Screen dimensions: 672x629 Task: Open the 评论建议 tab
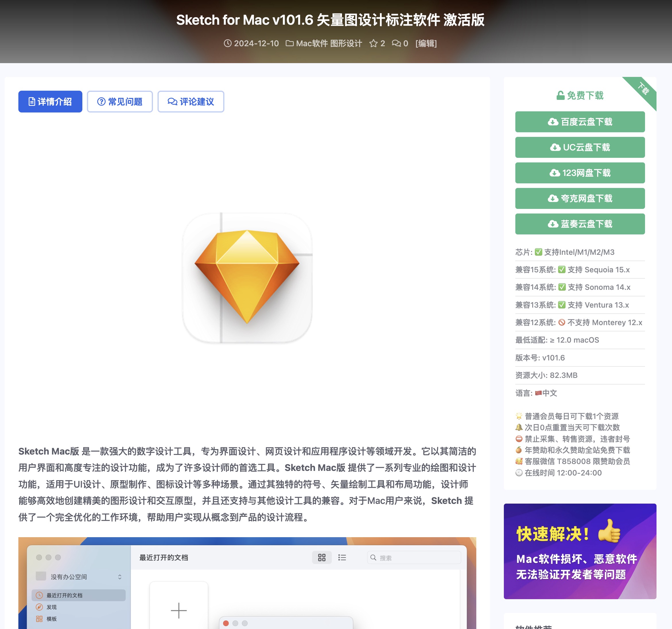(191, 101)
